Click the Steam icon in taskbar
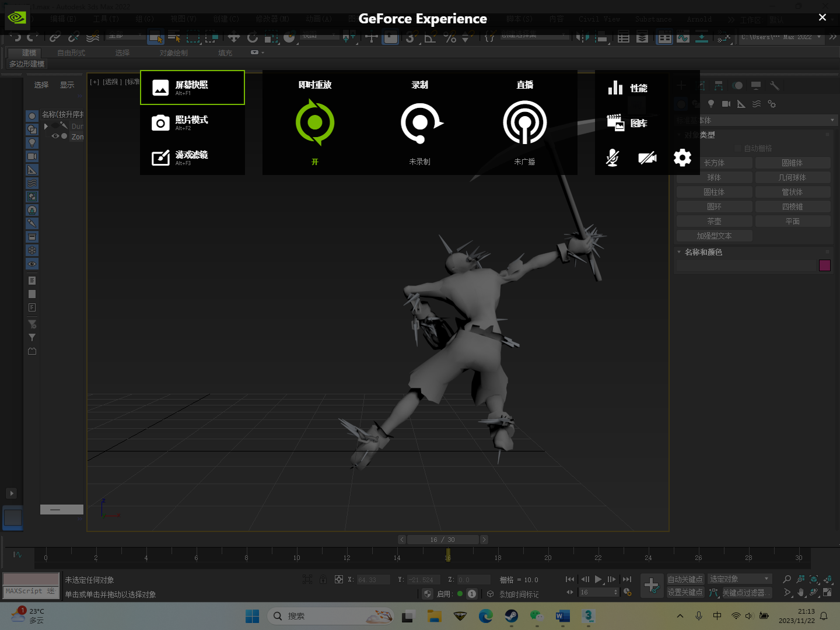 (512, 616)
